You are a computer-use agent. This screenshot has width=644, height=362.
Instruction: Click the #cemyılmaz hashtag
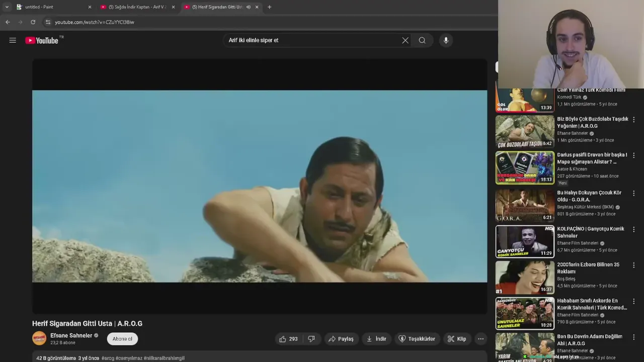(129, 358)
